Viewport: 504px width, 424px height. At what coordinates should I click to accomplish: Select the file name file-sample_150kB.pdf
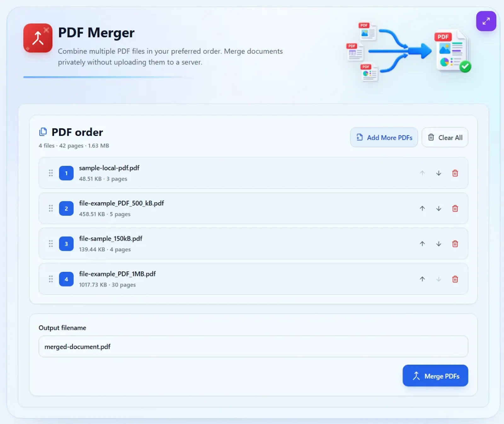click(x=111, y=238)
